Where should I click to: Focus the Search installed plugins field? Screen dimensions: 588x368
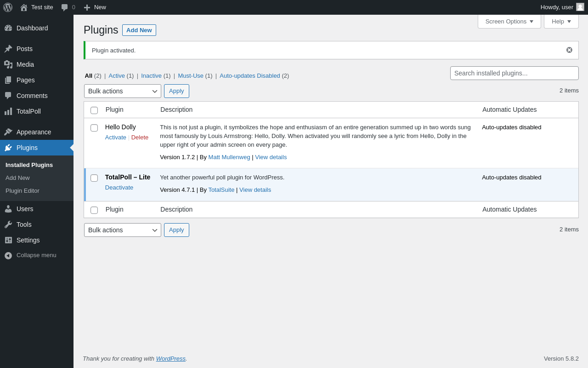tap(514, 73)
